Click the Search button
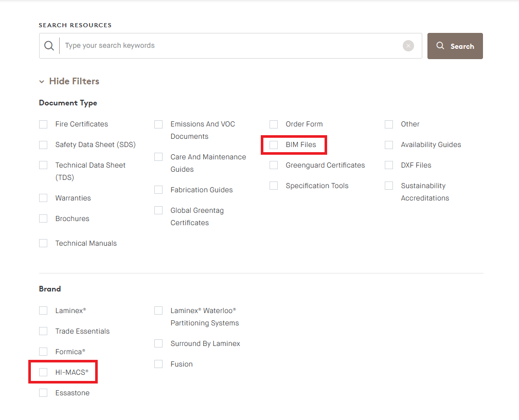This screenshot has height=420, width=519. point(455,46)
